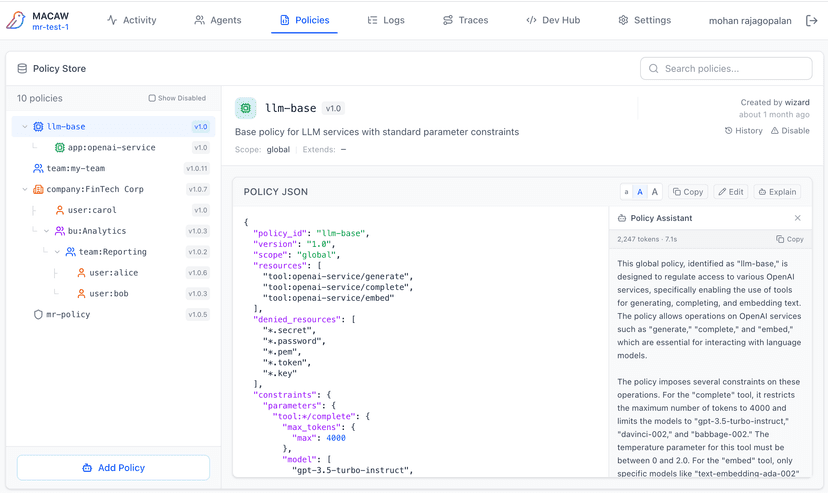The image size is (828, 493).
Task: Open the Traces tab
Action: pos(465,20)
